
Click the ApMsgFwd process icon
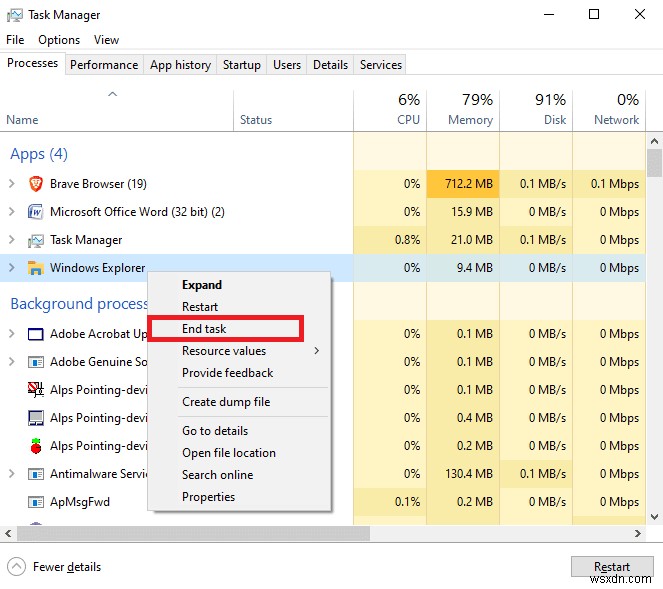(x=36, y=502)
